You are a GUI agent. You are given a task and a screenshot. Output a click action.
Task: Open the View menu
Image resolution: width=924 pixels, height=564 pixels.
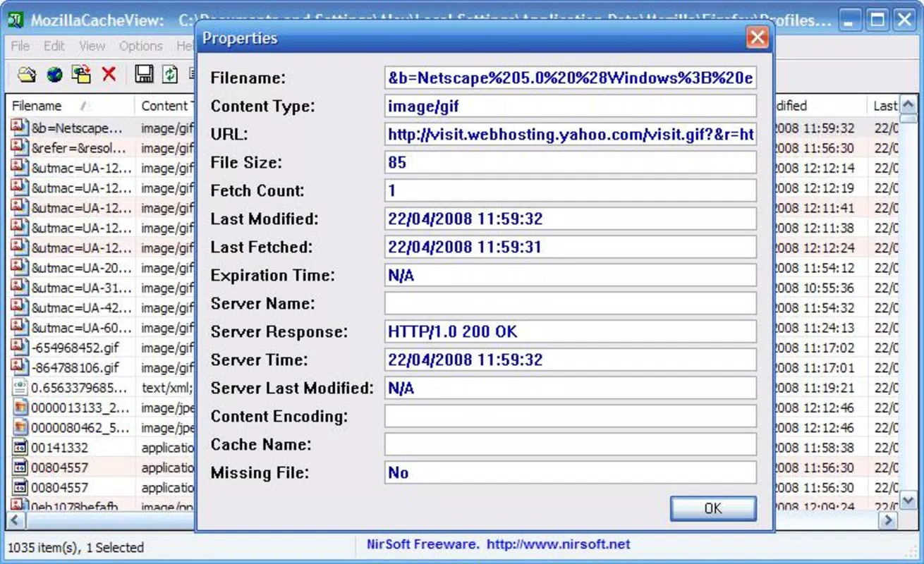(92, 46)
